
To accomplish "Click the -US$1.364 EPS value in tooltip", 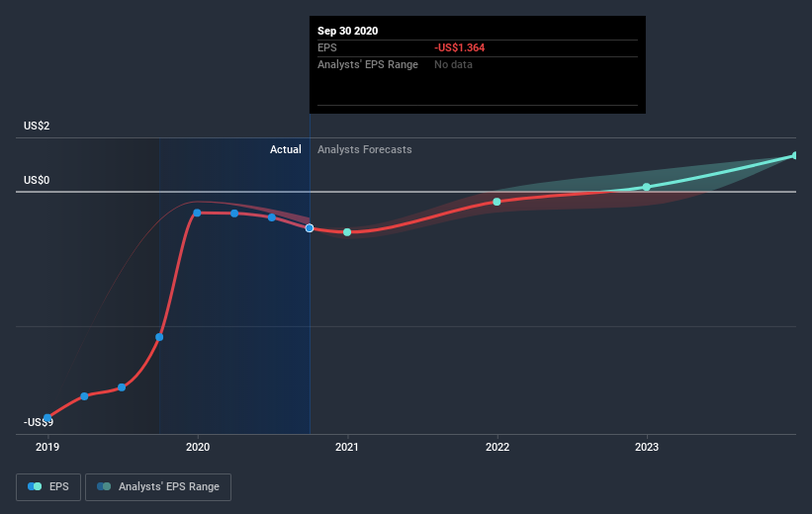I will point(459,47).
